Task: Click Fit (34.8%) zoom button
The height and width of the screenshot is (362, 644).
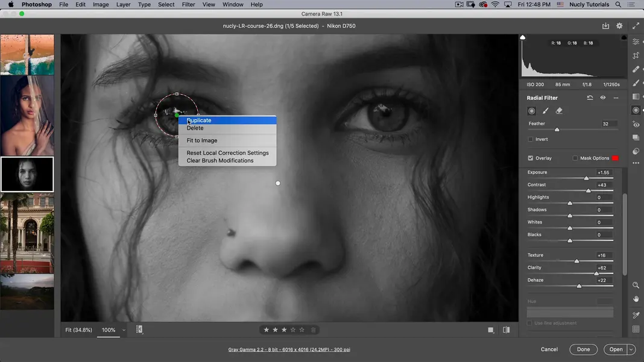Action: pyautogui.click(x=78, y=330)
